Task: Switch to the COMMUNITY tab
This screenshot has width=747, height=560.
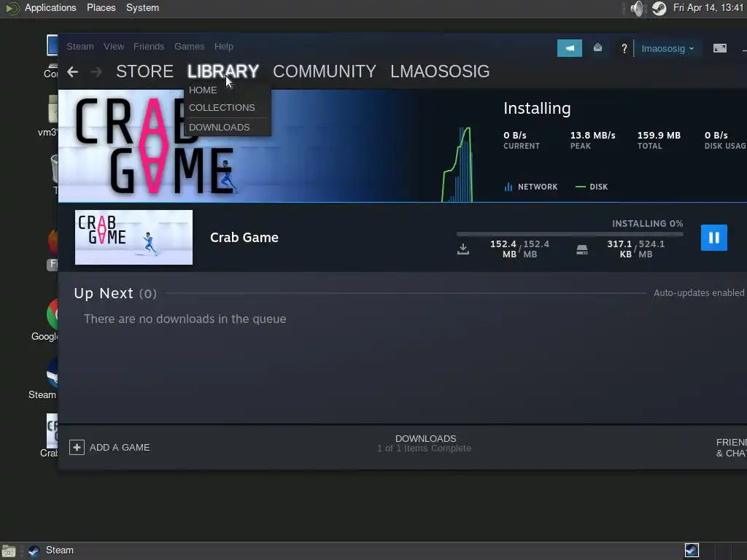Action: tap(325, 71)
